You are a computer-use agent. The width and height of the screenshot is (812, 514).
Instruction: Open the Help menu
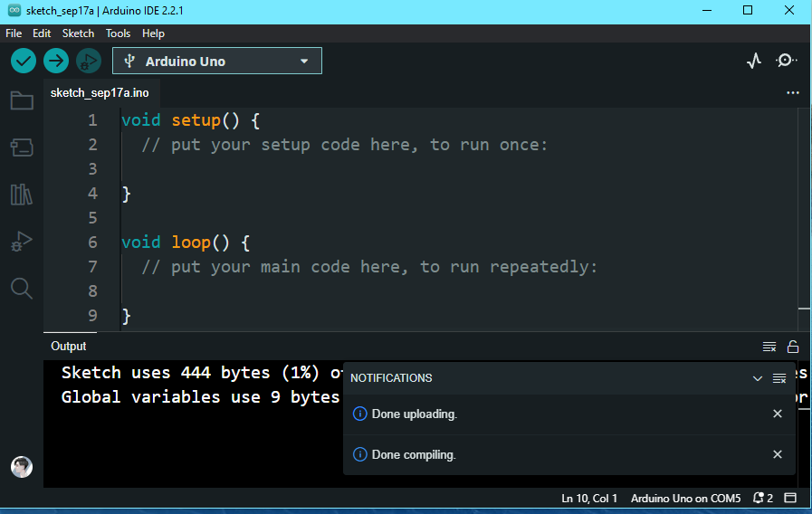coord(153,33)
